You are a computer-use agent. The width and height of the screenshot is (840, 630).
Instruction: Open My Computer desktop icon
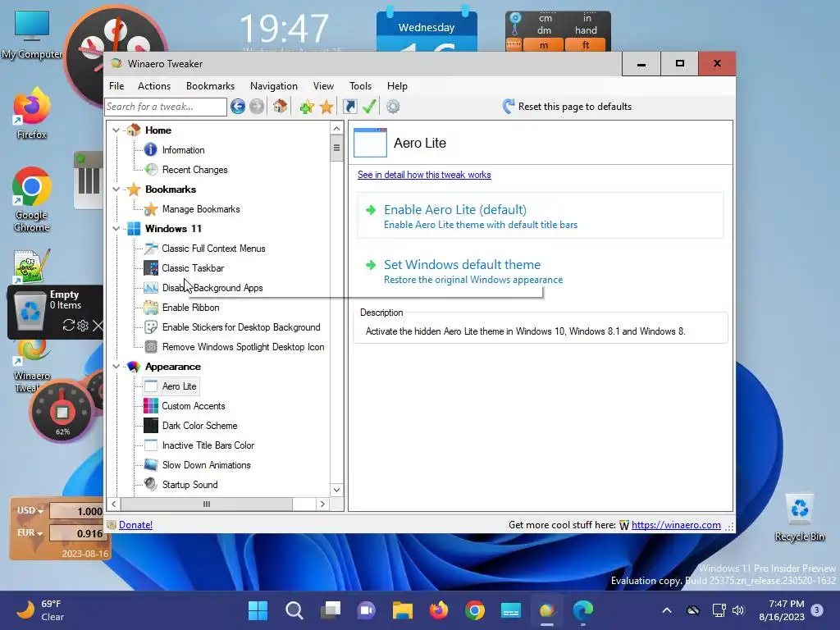pyautogui.click(x=32, y=34)
